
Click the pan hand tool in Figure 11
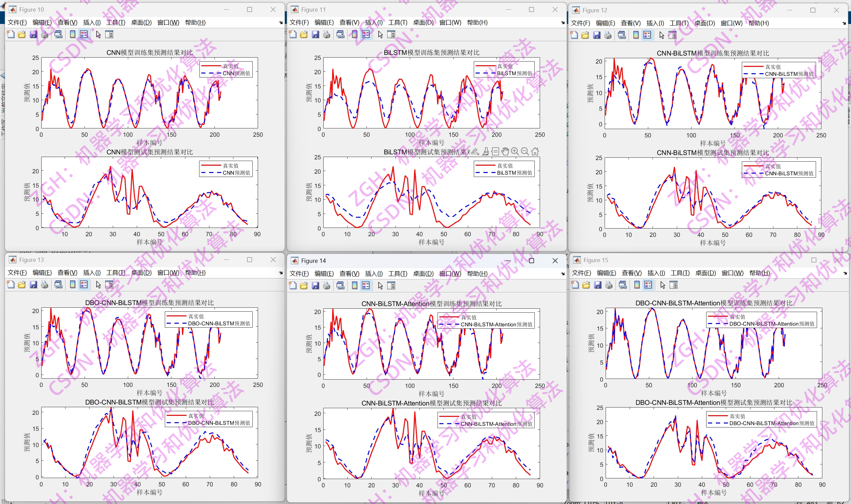coord(505,151)
